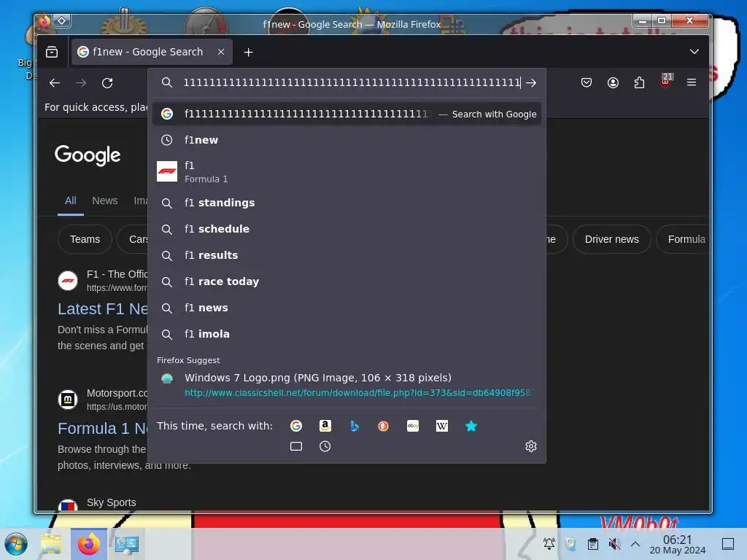Screen dimensions: 747x560
Task: Search this time with Google icon
Action: pos(296,426)
